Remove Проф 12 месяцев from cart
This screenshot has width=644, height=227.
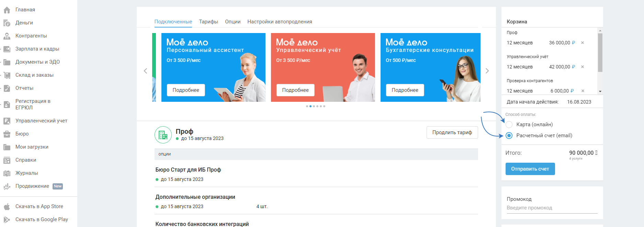583,43
